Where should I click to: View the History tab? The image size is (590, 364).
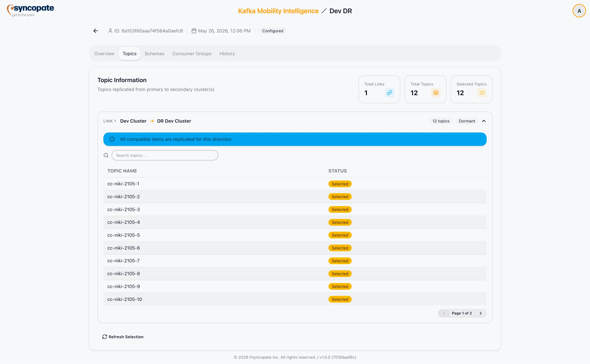coord(227,53)
